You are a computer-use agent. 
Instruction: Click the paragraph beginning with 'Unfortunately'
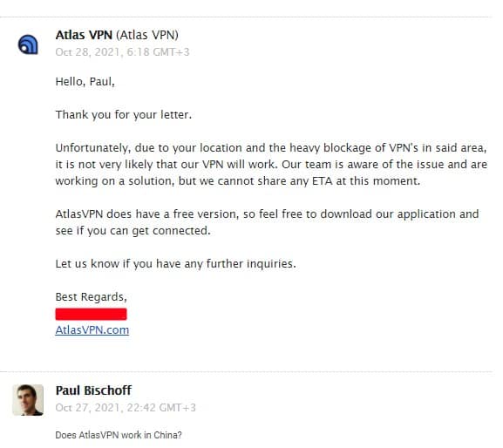click(x=271, y=165)
